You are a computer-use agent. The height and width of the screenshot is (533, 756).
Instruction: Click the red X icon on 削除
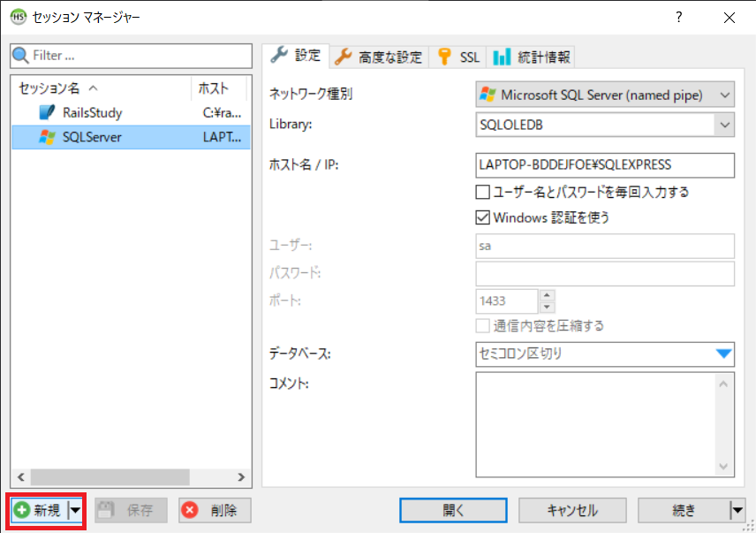point(190,510)
